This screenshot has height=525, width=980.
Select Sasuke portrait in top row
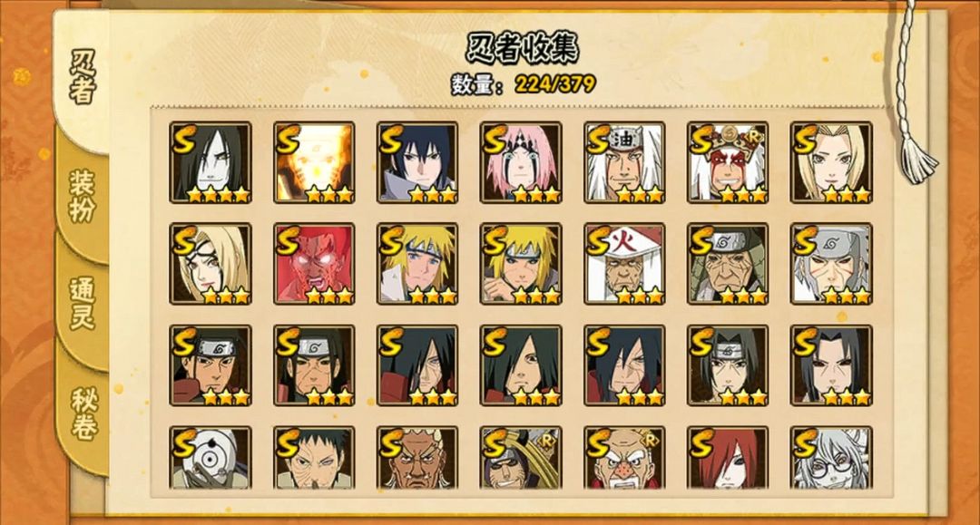417,162
